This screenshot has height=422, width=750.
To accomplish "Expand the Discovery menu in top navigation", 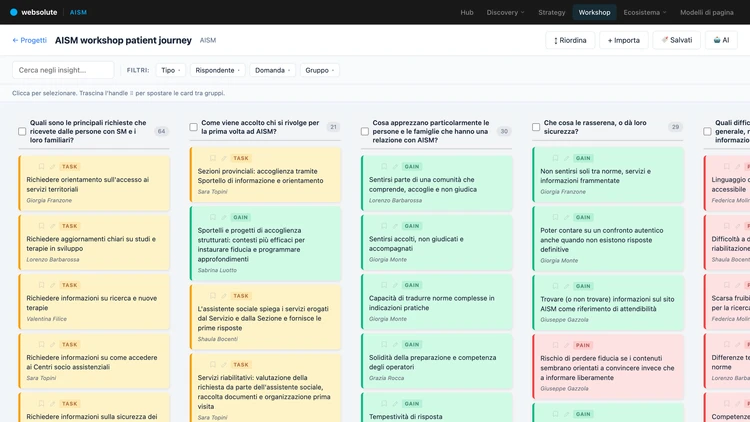I will (x=506, y=12).
